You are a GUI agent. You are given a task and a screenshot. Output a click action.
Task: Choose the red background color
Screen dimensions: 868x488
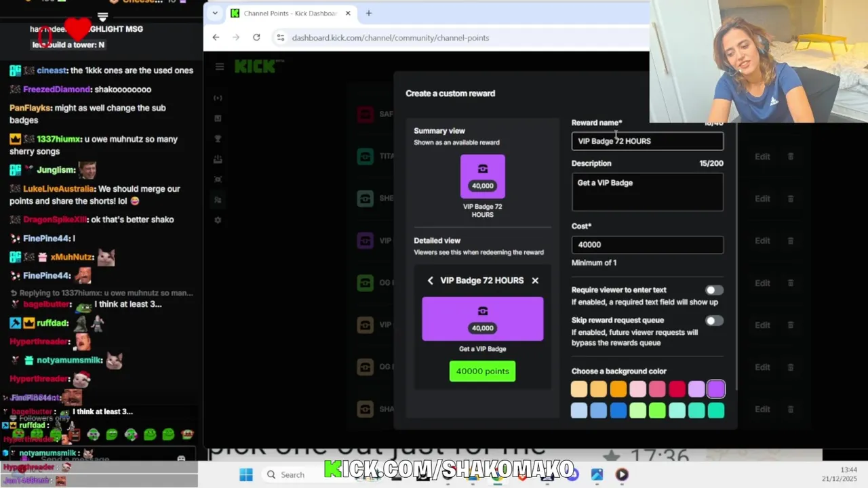[677, 389]
